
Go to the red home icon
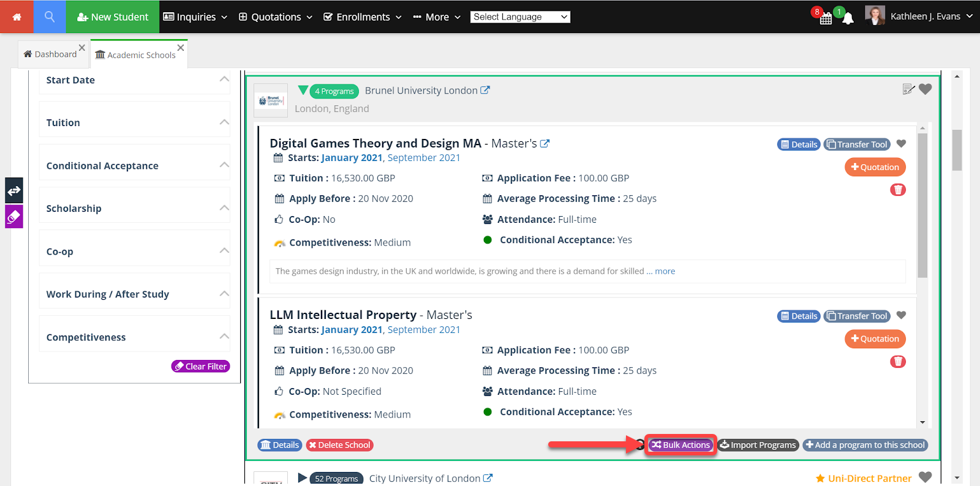pos(17,17)
